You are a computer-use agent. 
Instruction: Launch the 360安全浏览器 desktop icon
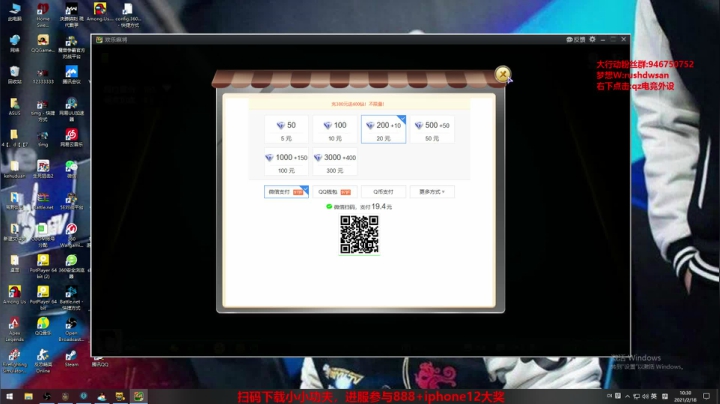(71, 266)
